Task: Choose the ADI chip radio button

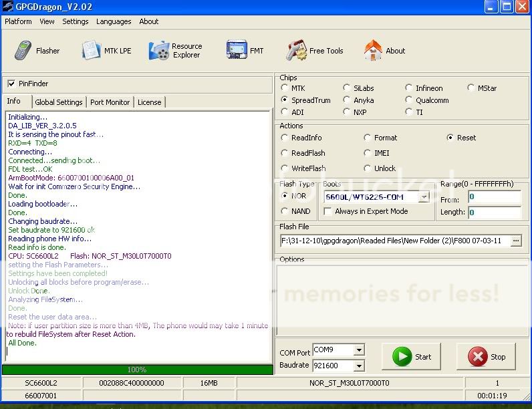Action: [285, 112]
